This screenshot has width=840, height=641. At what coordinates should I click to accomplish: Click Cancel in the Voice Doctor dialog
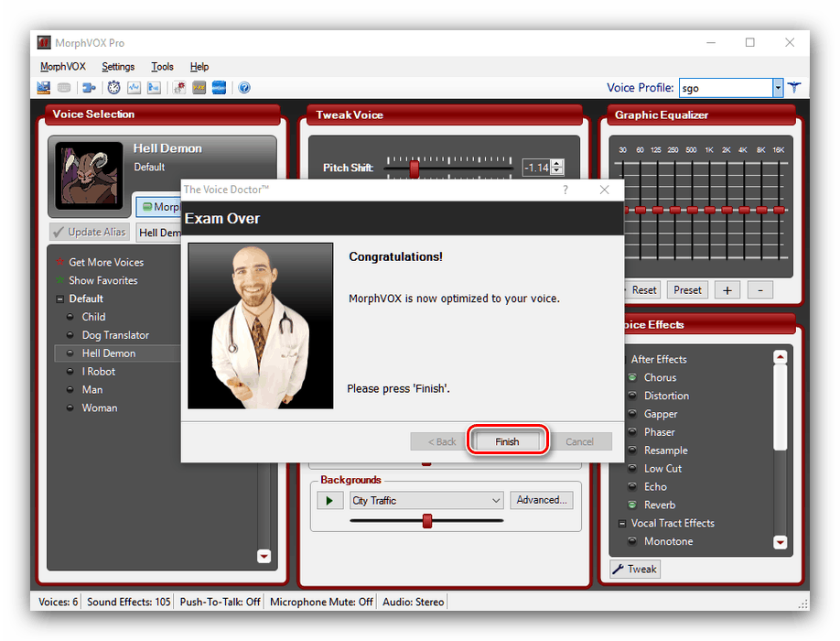click(x=579, y=441)
